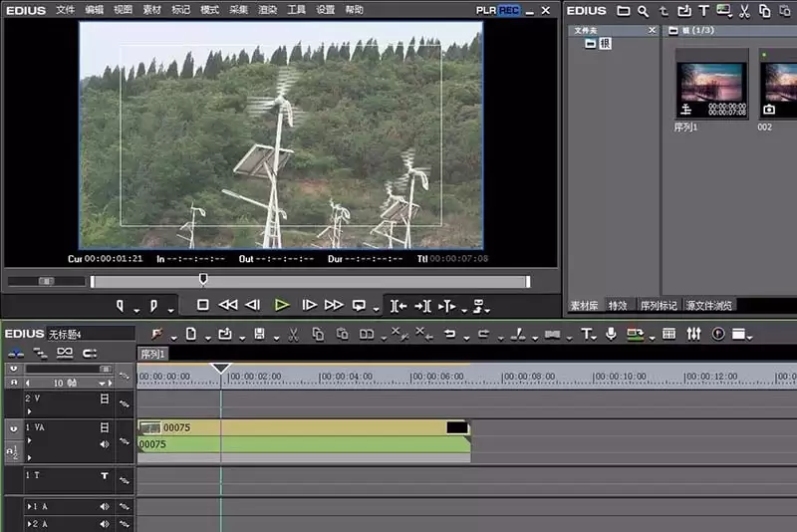Image resolution: width=797 pixels, height=532 pixels.
Task: Toggle loop playback button
Action: pos(359,305)
